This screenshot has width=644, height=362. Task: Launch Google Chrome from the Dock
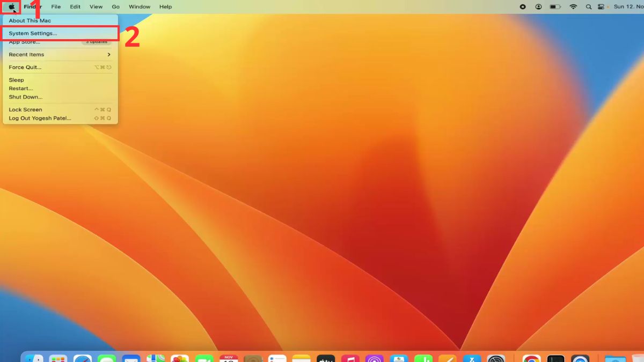531,358
